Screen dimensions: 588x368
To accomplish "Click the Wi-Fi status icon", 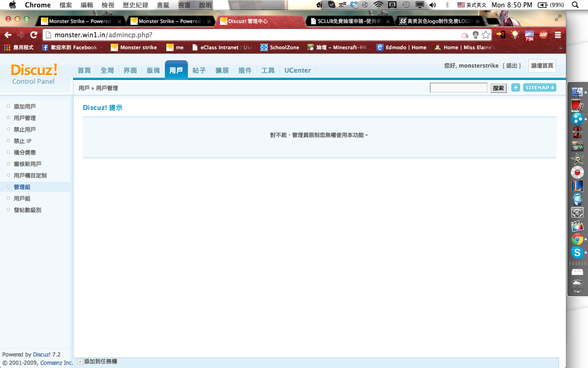I will [x=379, y=5].
